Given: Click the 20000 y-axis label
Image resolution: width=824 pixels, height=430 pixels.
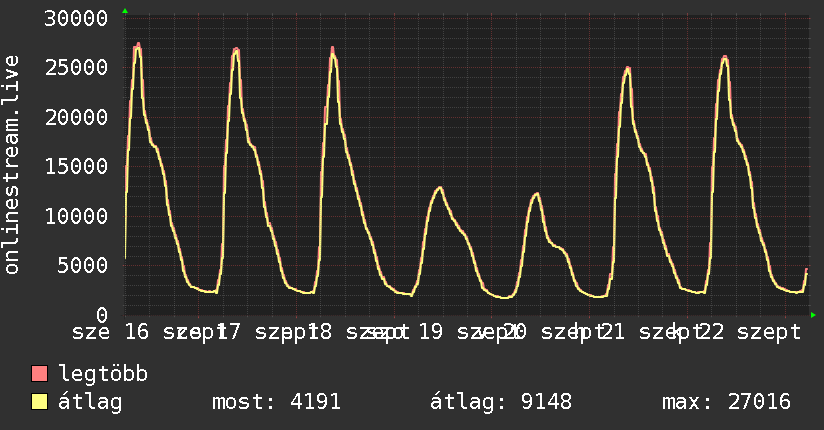Looking at the screenshot, I should [x=76, y=117].
